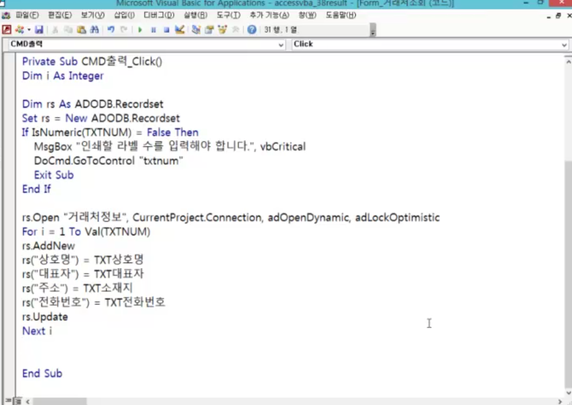Click the line 'Set rs = New ADODB.Recordset'
The width and height of the screenshot is (572, 405).
[101, 118]
